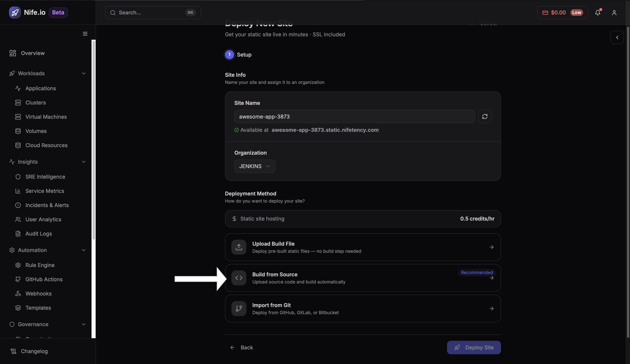Open the hamburger menu in sidebar
The image size is (630, 364).
(x=85, y=34)
